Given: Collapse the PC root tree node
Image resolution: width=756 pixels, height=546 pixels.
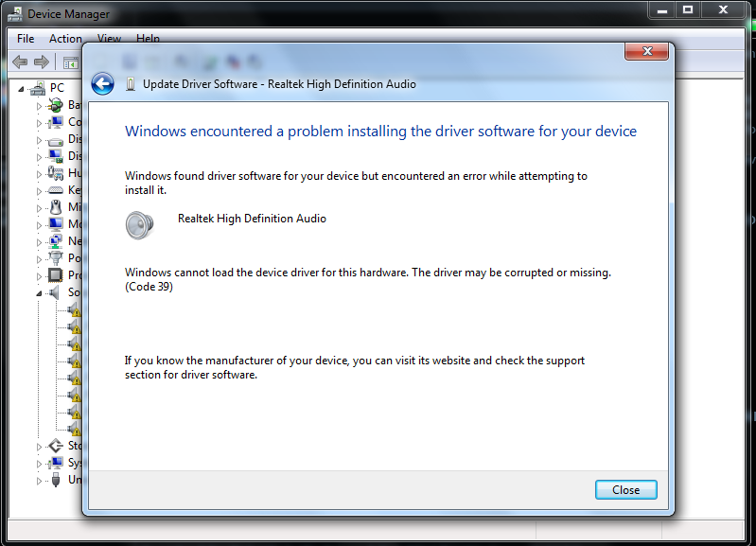Looking at the screenshot, I should click(21, 89).
